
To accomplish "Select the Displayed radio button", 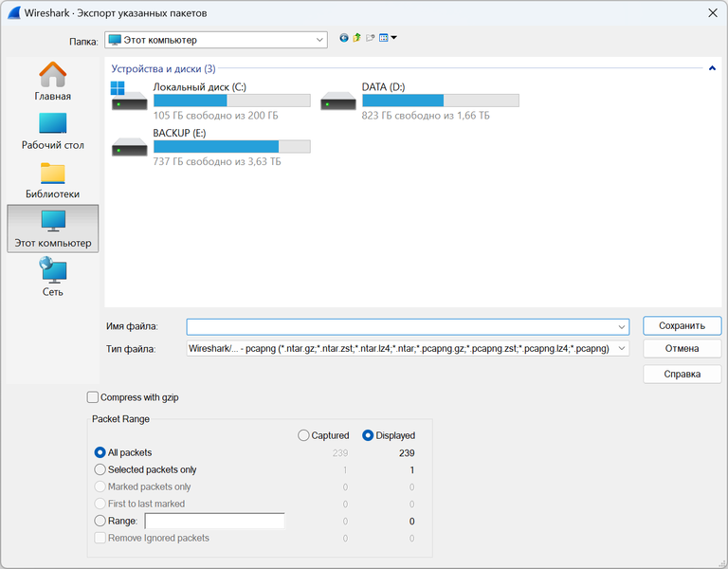I will tap(367, 435).
